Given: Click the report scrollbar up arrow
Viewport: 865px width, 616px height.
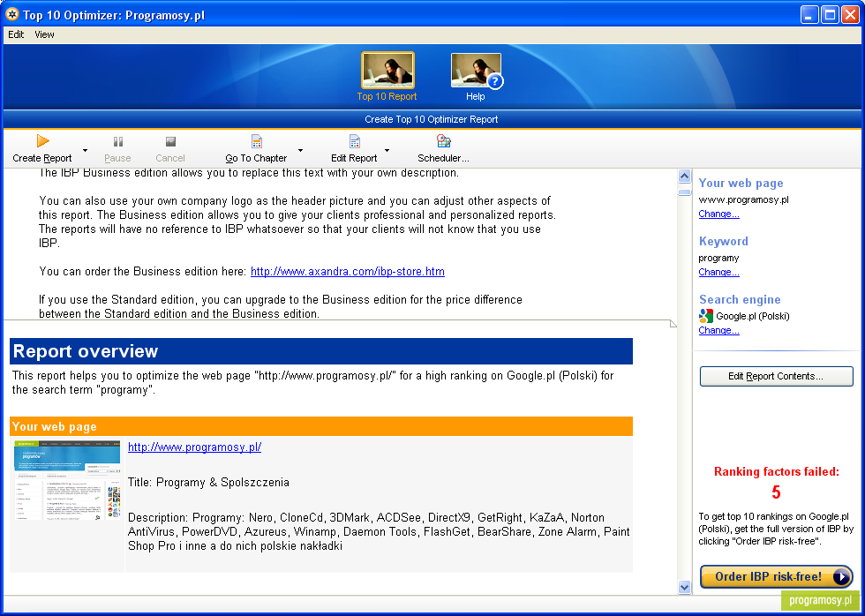Looking at the screenshot, I should (685, 177).
